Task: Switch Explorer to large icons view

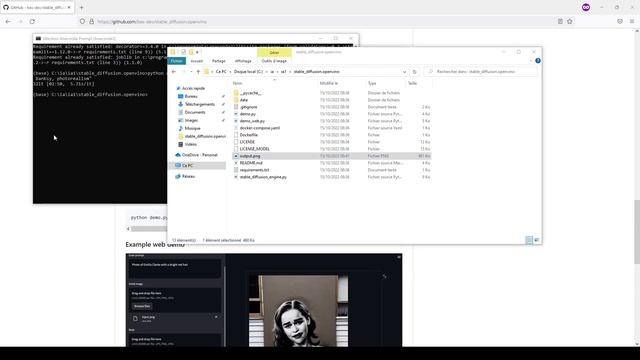Action: (536, 240)
